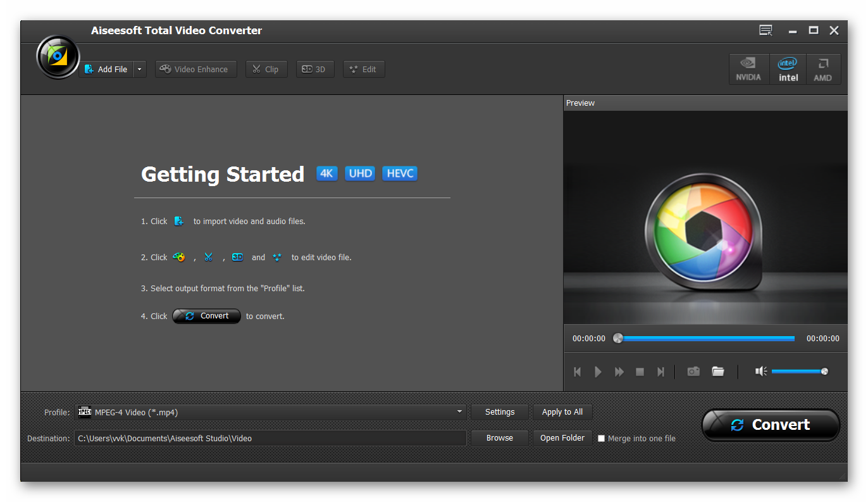868x502 pixels.
Task: Click the Profile dropdown arrow
Action: click(459, 412)
